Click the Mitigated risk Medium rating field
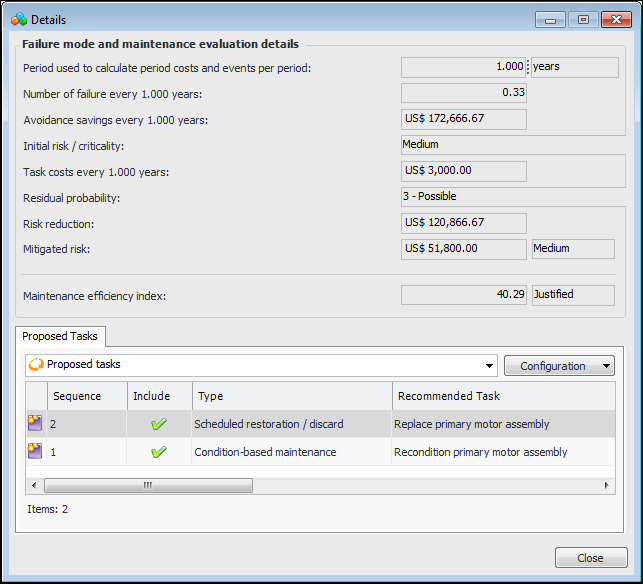Screen dimensions: 643x584 point(573,249)
